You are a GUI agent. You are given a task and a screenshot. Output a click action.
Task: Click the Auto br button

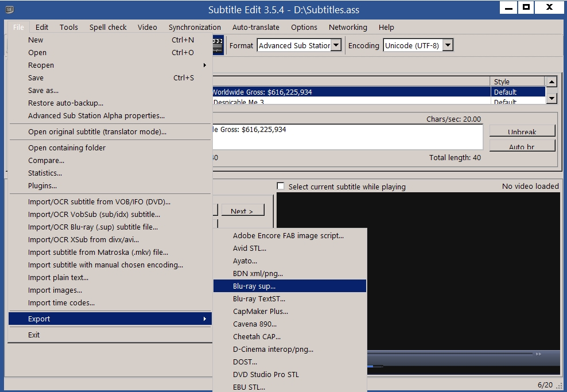click(522, 146)
